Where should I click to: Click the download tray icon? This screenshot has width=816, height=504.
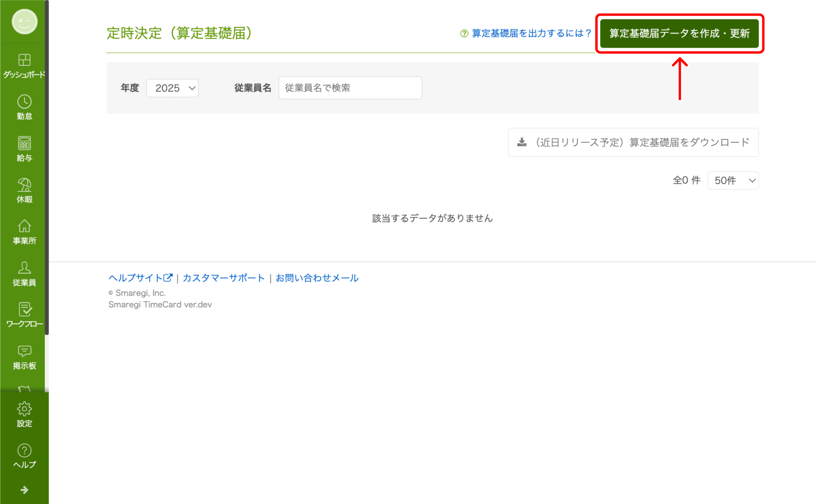522,142
